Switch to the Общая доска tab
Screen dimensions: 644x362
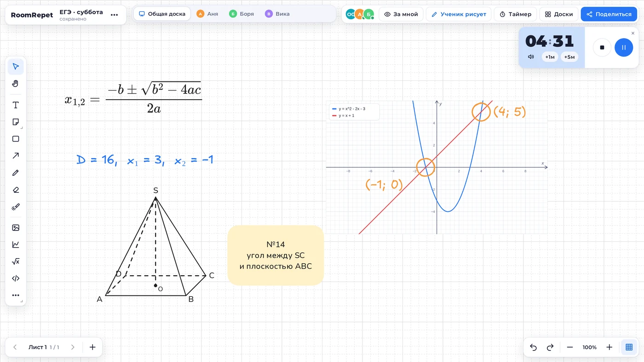pos(162,14)
